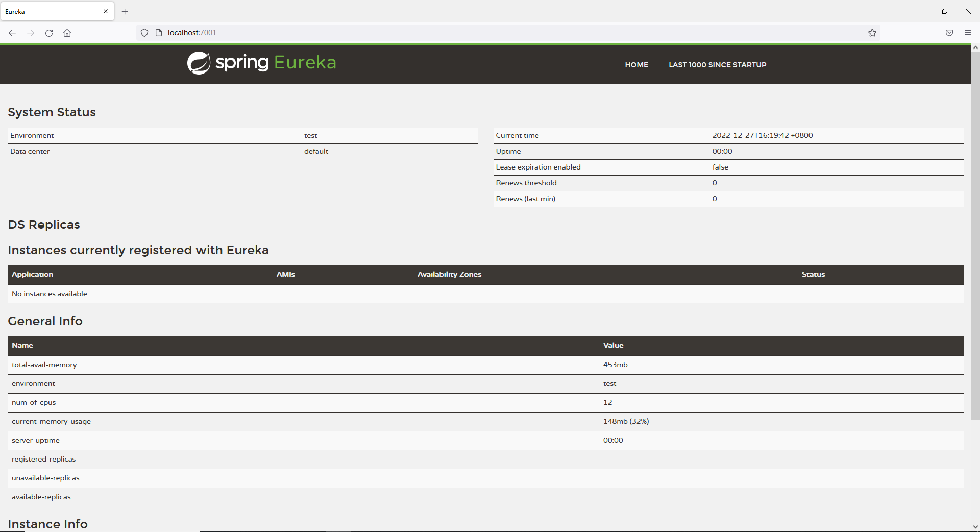Screen dimensions: 980x532
Task: Select the 'default' data center value
Action: tap(316, 151)
